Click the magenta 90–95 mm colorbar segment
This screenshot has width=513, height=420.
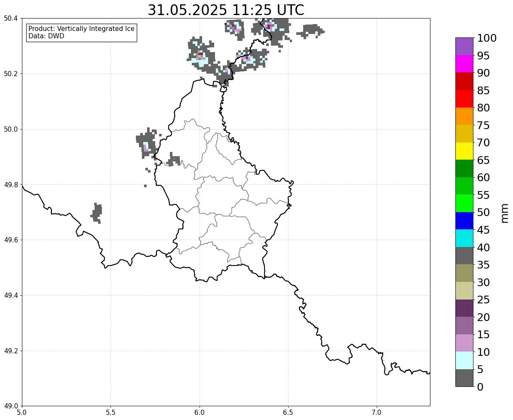tap(464, 64)
